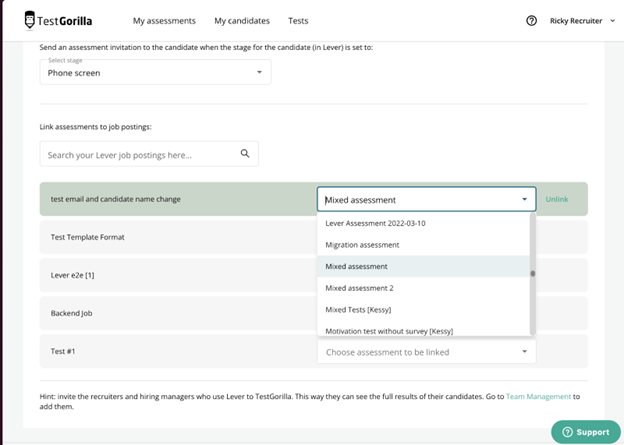Viewport: 624px width, 445px height.
Task: Focus the Lever job postings search field
Action: (x=149, y=154)
